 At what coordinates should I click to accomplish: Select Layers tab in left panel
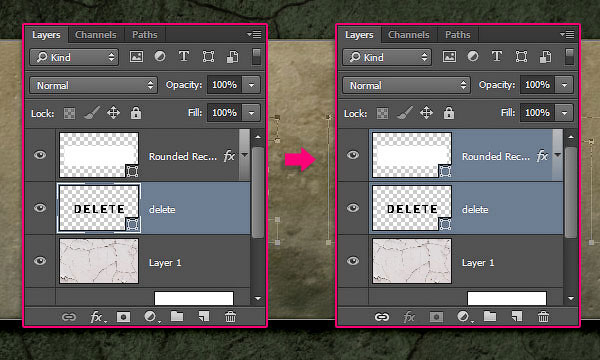pos(46,35)
